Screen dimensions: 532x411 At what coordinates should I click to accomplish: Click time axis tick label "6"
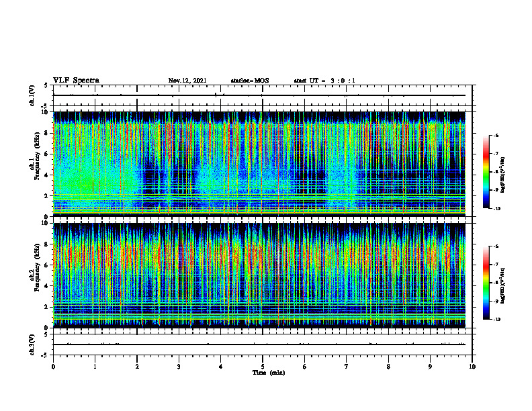point(305,367)
